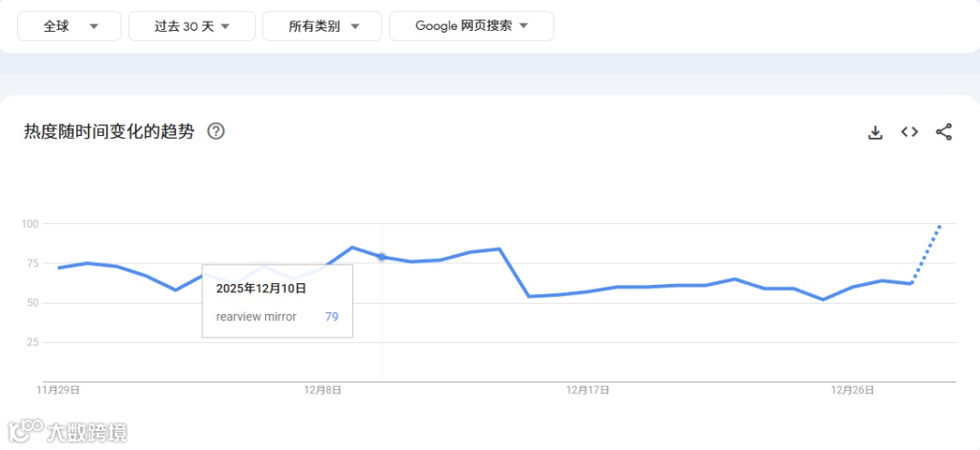Expand the Google 网页搜索 dropdown
Image resolution: width=980 pixels, height=450 pixels.
[471, 26]
